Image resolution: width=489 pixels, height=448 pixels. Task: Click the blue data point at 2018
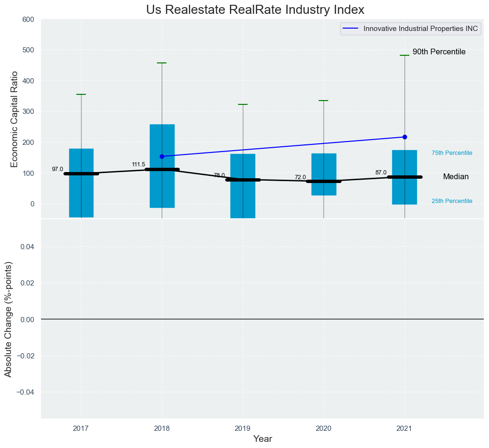point(162,156)
